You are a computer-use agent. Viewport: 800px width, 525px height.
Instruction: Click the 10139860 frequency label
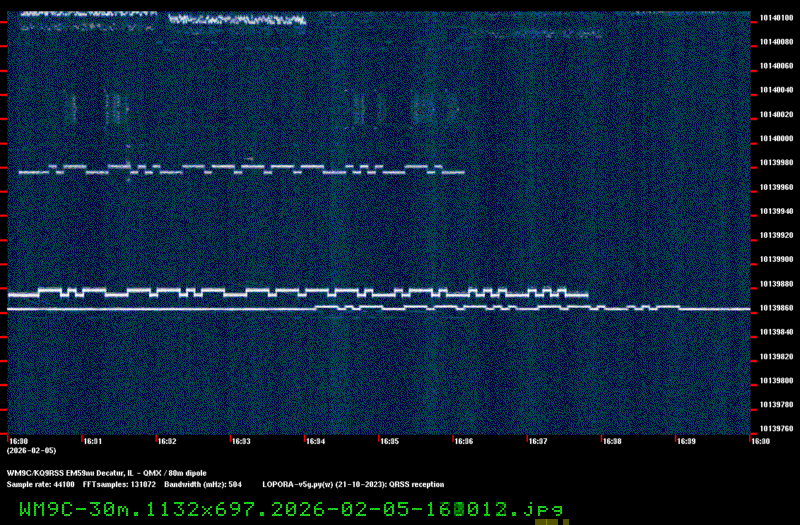(775, 308)
